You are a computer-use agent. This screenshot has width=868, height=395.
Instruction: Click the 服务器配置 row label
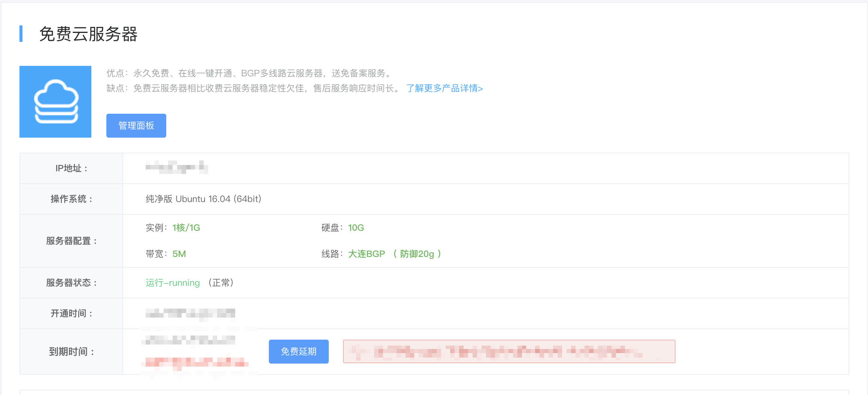coord(72,241)
